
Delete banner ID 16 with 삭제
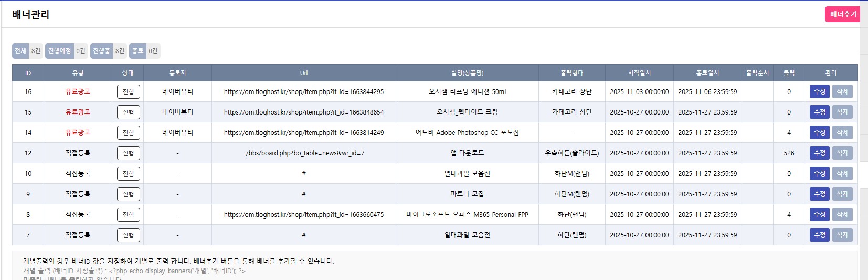(x=842, y=91)
